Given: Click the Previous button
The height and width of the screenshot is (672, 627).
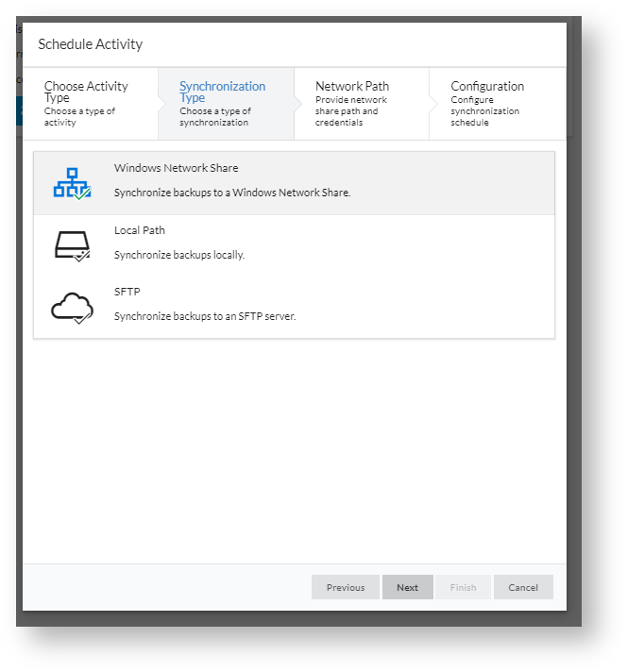Looking at the screenshot, I should coord(346,587).
